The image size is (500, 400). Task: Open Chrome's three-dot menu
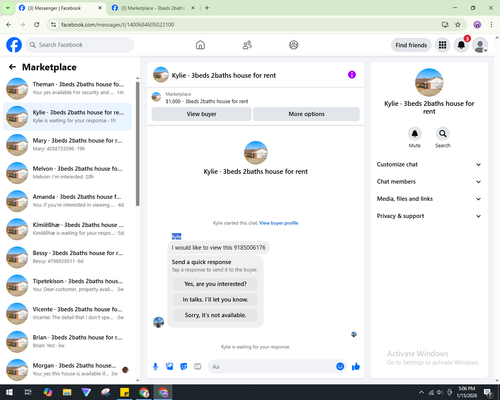(x=491, y=25)
